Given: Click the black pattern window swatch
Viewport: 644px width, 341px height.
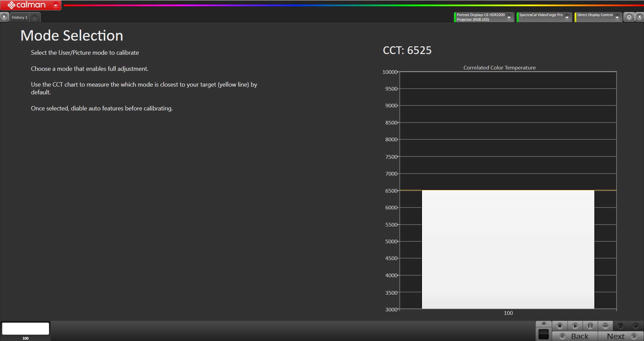Looking at the screenshot, I should pyautogui.click(x=543, y=334).
